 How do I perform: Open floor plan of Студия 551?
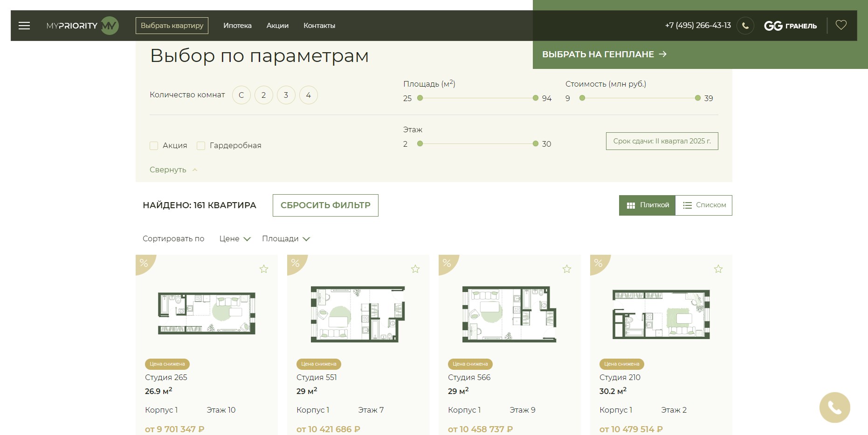click(x=358, y=314)
